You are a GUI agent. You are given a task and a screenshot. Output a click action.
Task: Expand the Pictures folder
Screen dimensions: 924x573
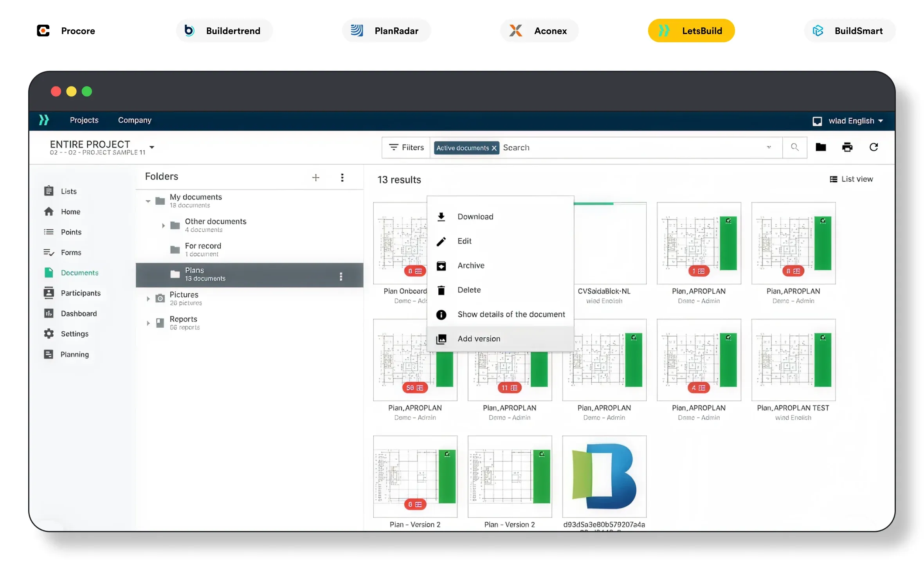pyautogui.click(x=148, y=299)
